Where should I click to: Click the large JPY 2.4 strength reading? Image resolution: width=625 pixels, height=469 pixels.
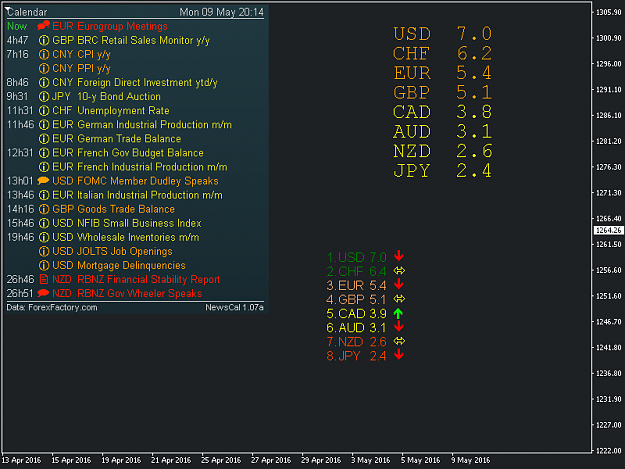(x=442, y=171)
